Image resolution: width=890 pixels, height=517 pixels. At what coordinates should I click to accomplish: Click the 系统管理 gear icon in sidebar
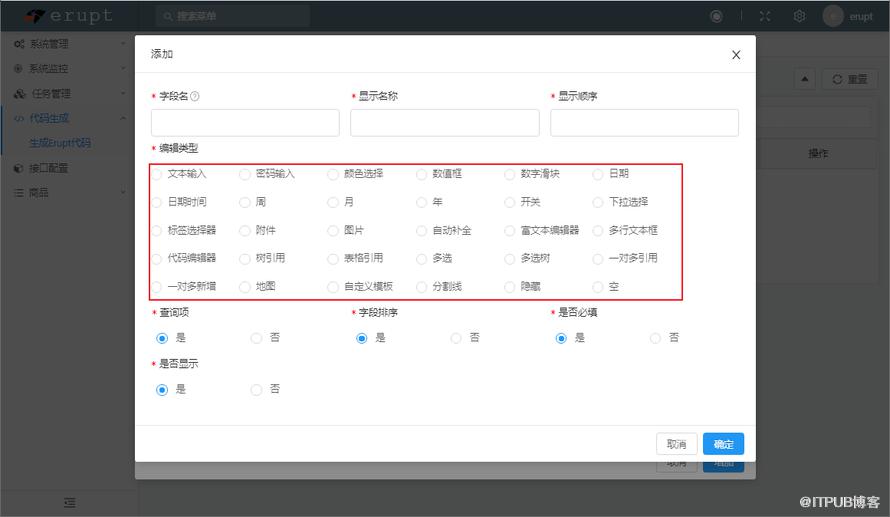pos(19,44)
